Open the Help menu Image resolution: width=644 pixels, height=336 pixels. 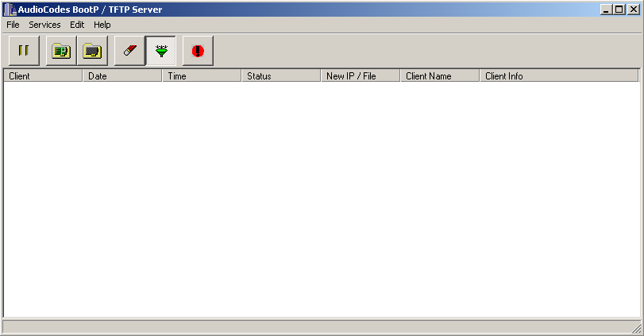click(102, 25)
